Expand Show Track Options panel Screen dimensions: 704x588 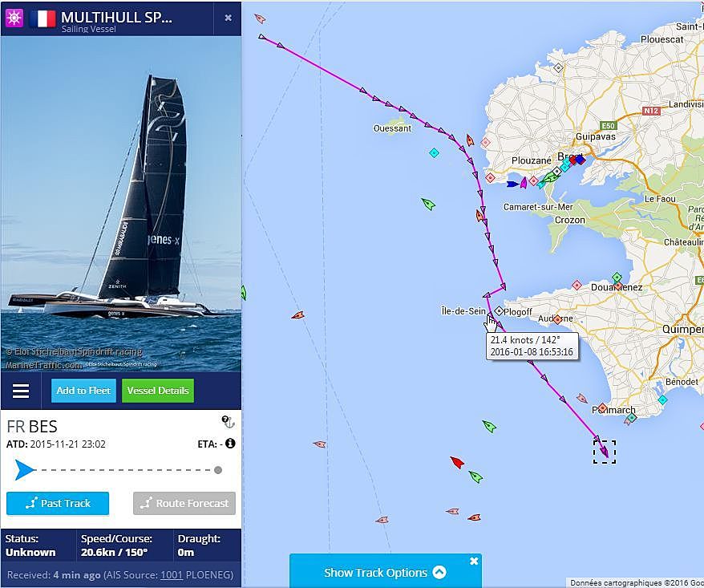(x=385, y=573)
